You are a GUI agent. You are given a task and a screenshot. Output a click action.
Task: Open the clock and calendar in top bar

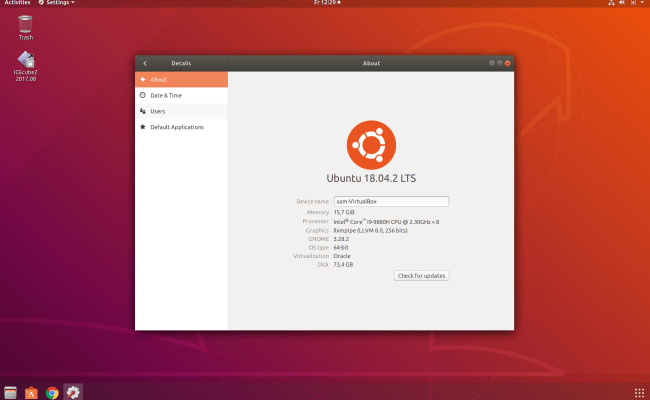[327, 2]
